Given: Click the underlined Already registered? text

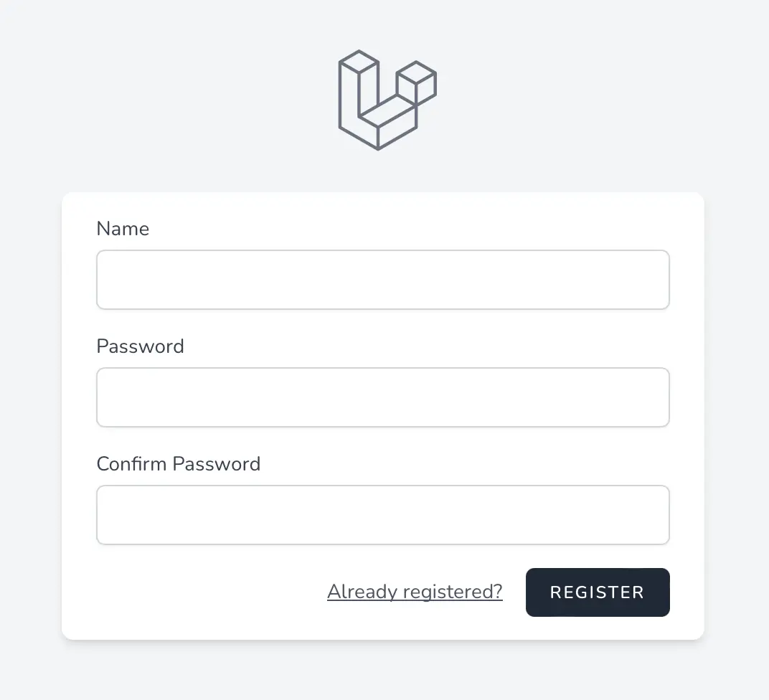Looking at the screenshot, I should coord(415,592).
